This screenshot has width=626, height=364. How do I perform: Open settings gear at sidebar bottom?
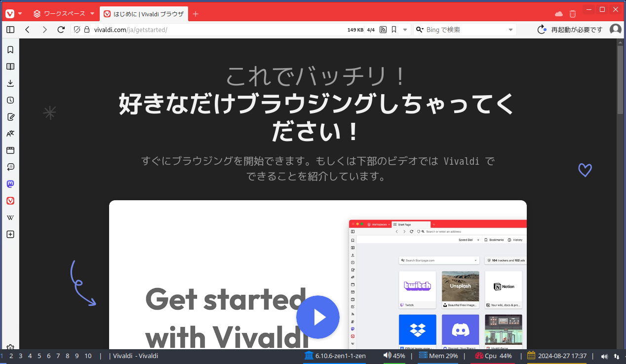[x=10, y=347]
